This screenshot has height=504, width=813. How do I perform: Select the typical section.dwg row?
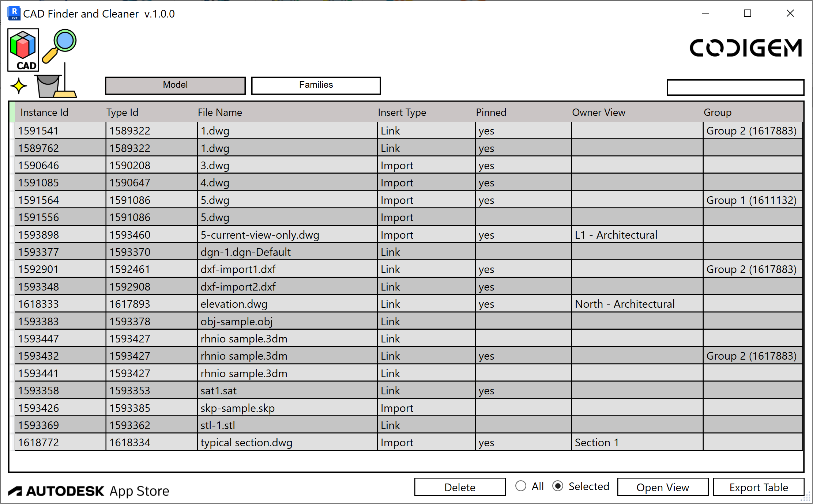tap(246, 442)
